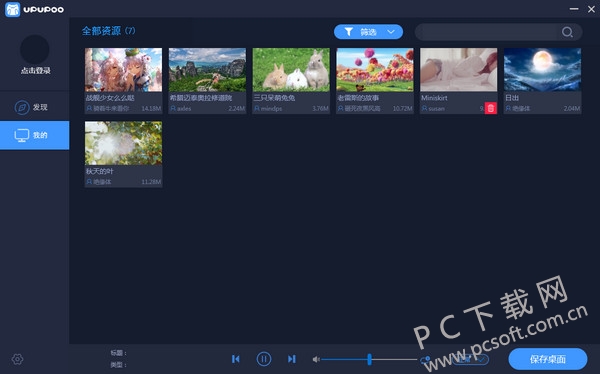Skip to the next wallpaper
This screenshot has height=374, width=600.
pos(292,359)
